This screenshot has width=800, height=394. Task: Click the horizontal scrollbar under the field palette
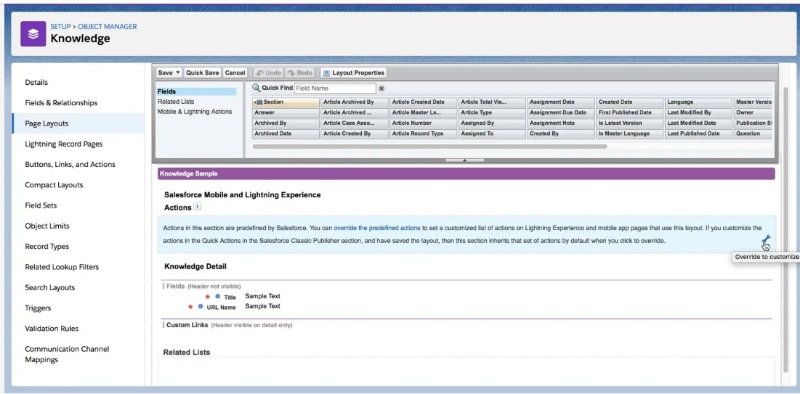click(430, 146)
